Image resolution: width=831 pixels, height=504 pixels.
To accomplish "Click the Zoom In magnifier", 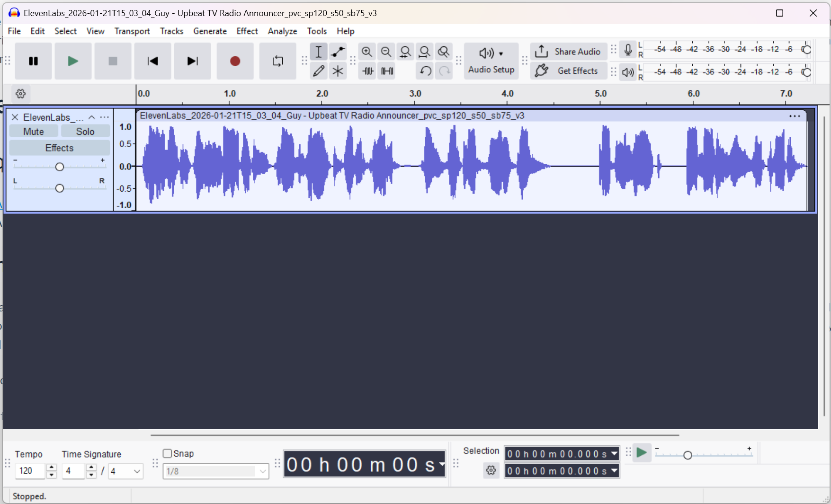I will tap(367, 52).
